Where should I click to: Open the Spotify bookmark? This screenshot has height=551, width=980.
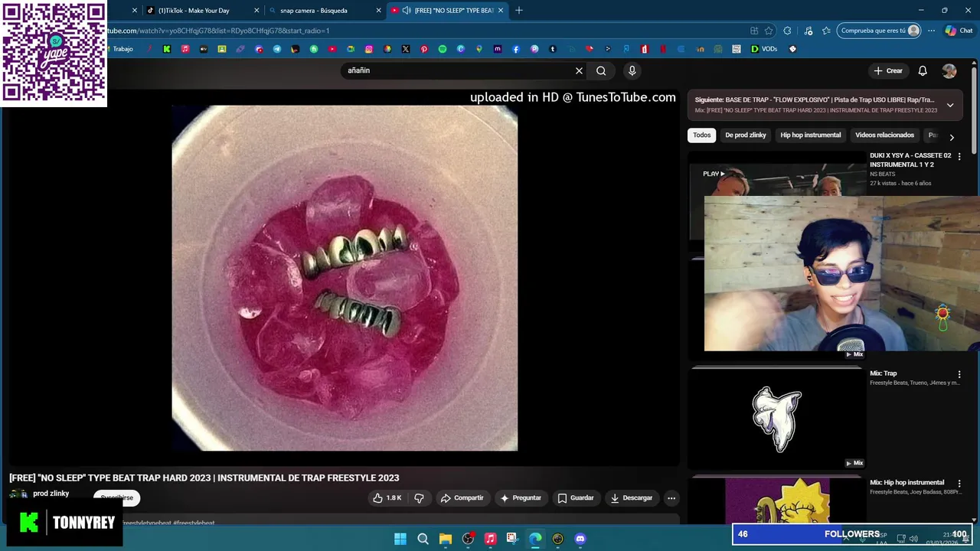[443, 49]
